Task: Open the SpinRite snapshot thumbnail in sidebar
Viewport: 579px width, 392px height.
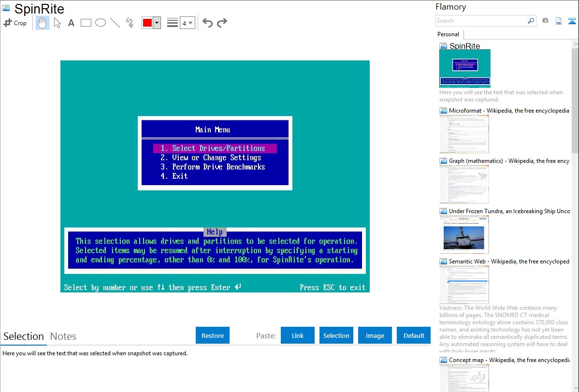Action: [x=465, y=69]
